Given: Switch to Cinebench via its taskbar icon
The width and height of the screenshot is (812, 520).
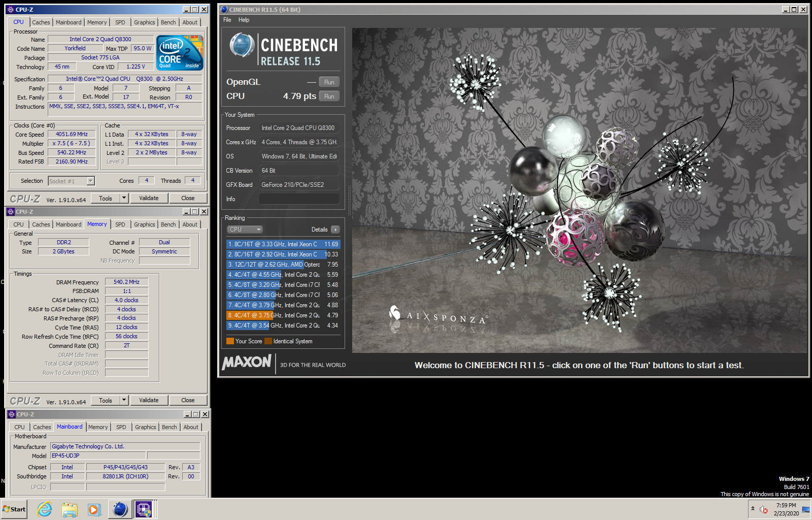Looking at the screenshot, I should point(120,509).
